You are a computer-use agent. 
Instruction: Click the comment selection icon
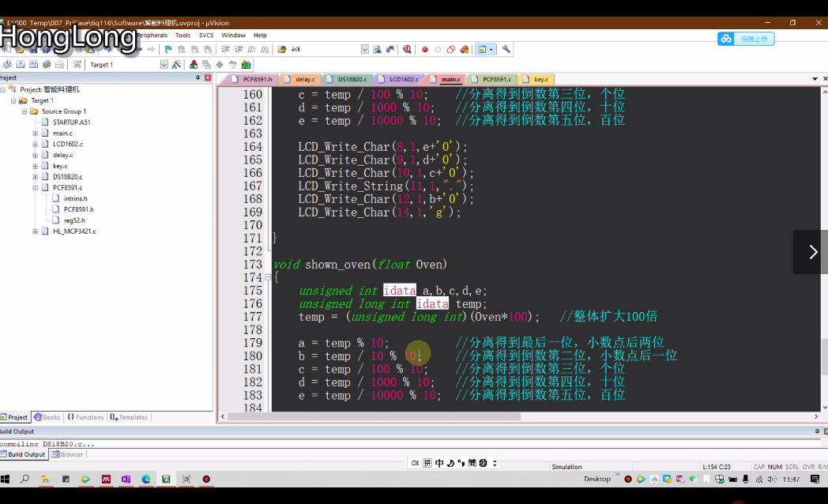[x=252, y=49]
